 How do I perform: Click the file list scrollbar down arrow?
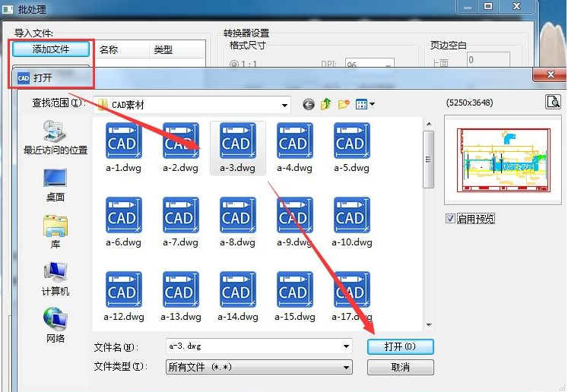pos(429,325)
